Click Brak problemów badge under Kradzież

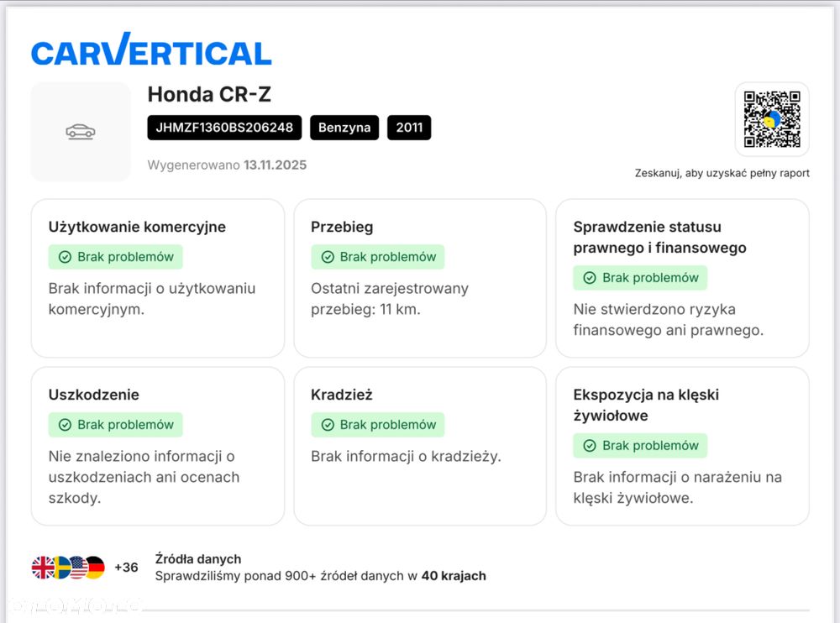click(x=377, y=425)
